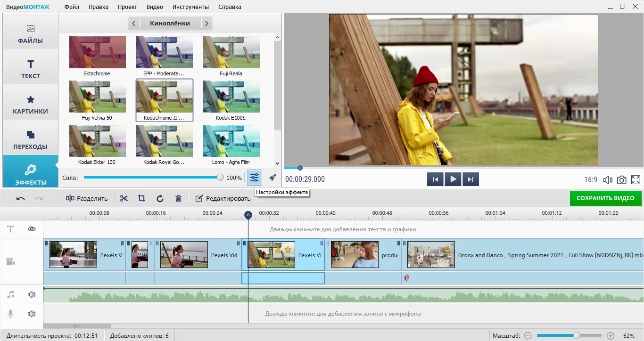Screen dimensions: 644x341
Task: Open the Справка menu
Action: click(x=230, y=7)
